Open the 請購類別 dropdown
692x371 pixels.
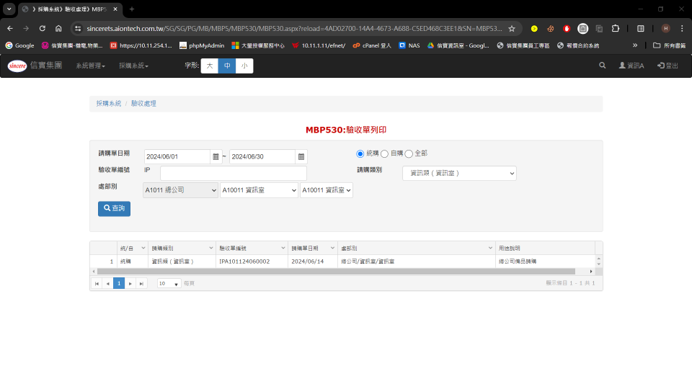[459, 173]
